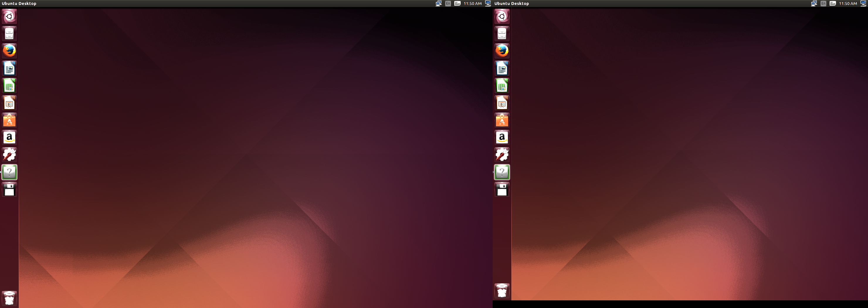Launch Firefox from the left monitor launcher
Image resolution: width=868 pixels, height=308 pixels.
(9, 51)
